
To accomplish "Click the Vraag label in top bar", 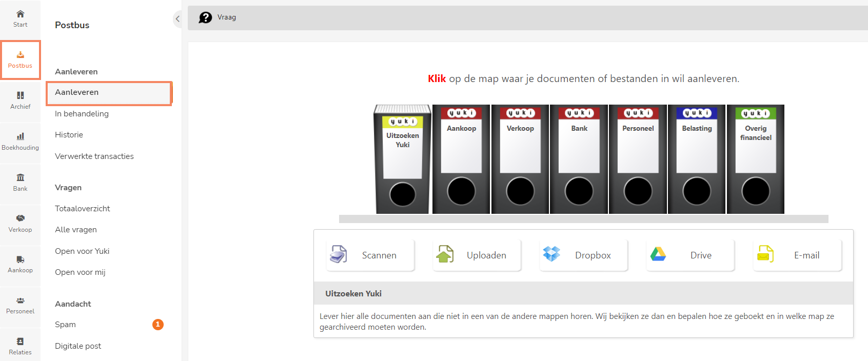I will tap(227, 17).
